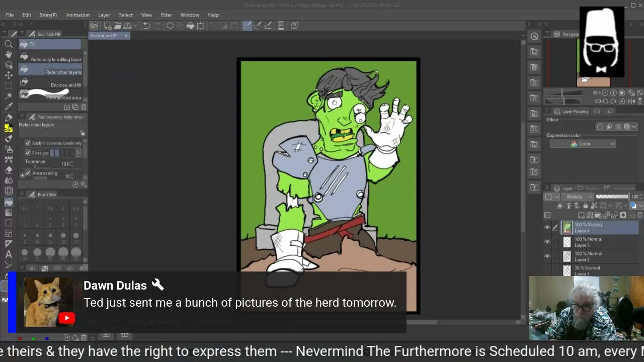Choose the Refer other layers sub tool

50,70
